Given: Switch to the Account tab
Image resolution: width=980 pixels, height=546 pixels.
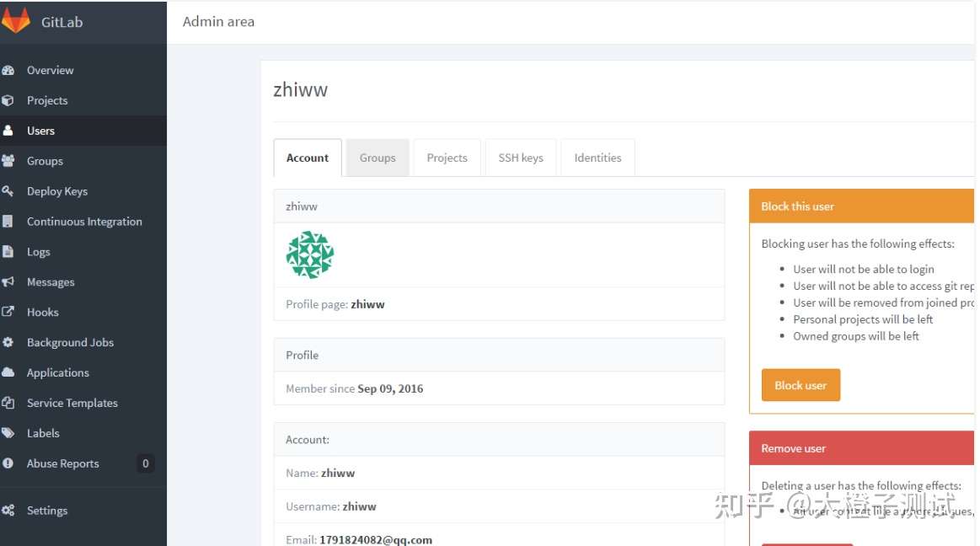Looking at the screenshot, I should [x=308, y=158].
